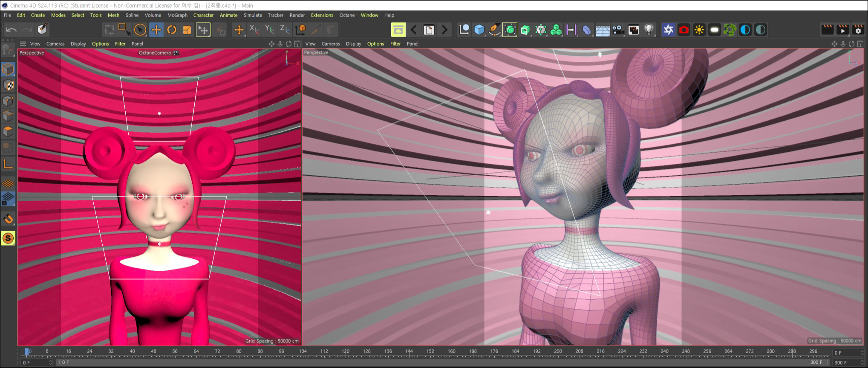Viewport: 868px width, 368px height.
Task: Open right viewport Cameras menu
Action: pos(331,43)
